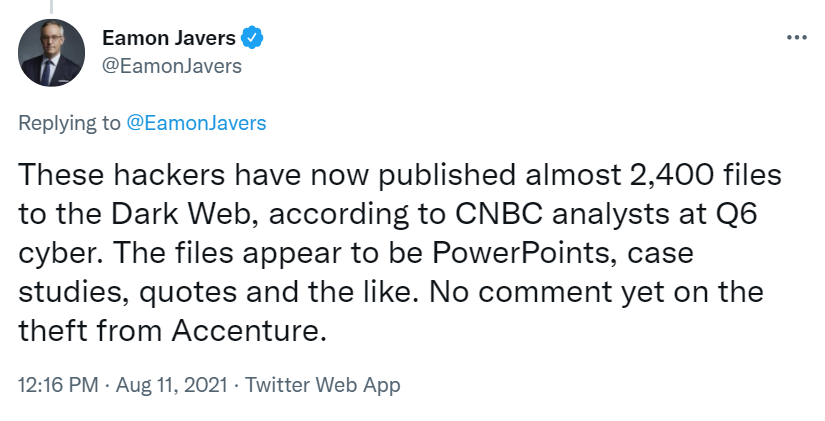
Task: Follow the @EamonJavers mention after Replying to
Action: pos(196,123)
